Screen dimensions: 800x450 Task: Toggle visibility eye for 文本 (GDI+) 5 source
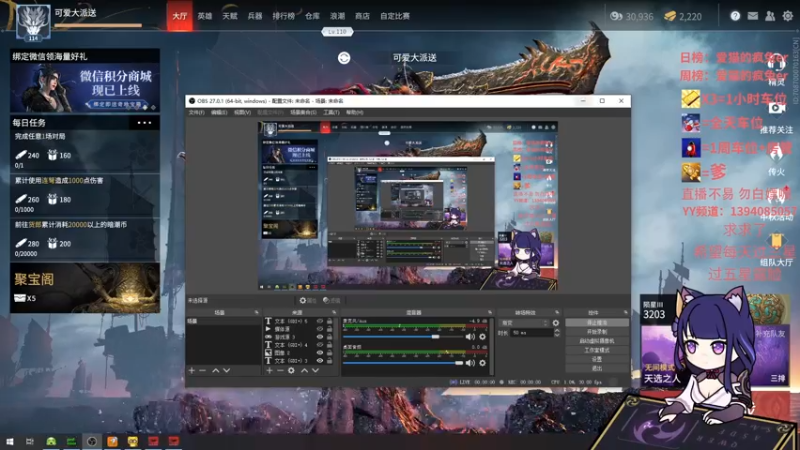coord(320,321)
